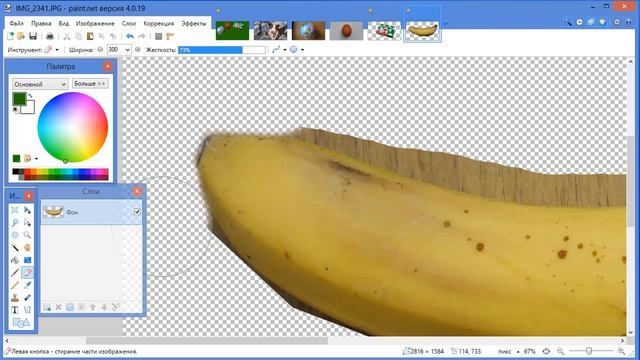Expand the palette management dropdown arrow
This screenshot has height=360, width=640.
point(36,158)
